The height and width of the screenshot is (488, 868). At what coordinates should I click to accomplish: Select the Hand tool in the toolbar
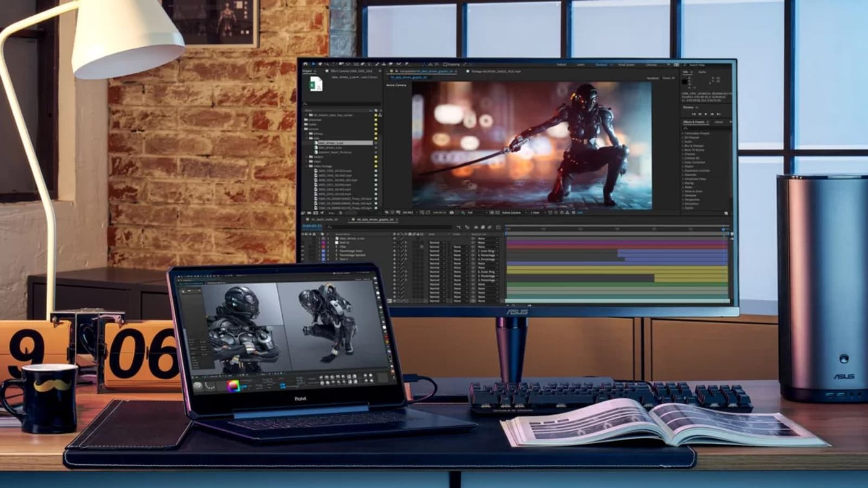click(320, 64)
